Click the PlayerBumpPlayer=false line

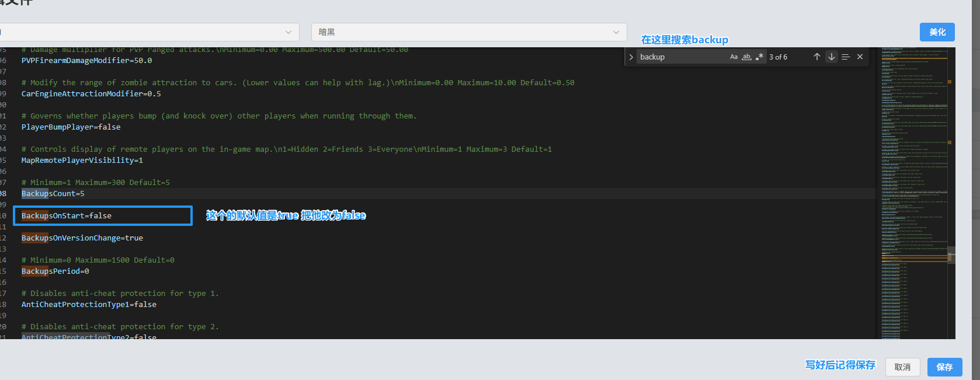click(71, 127)
